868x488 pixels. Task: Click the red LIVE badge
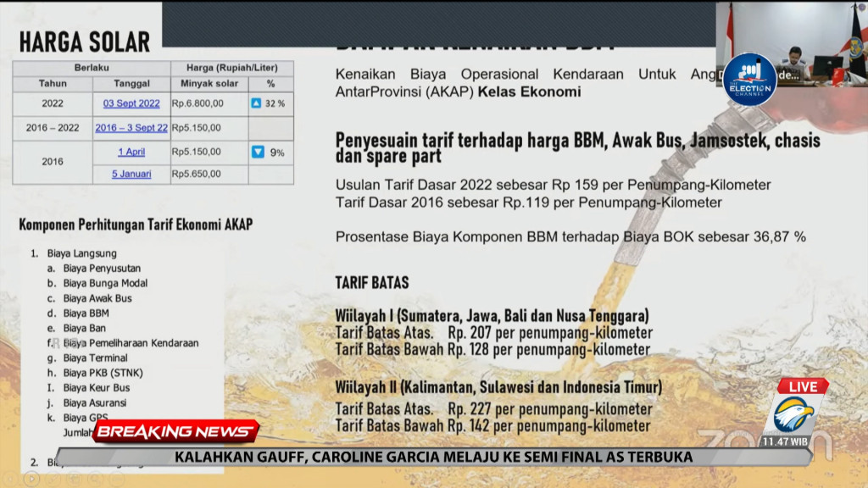pos(803,386)
